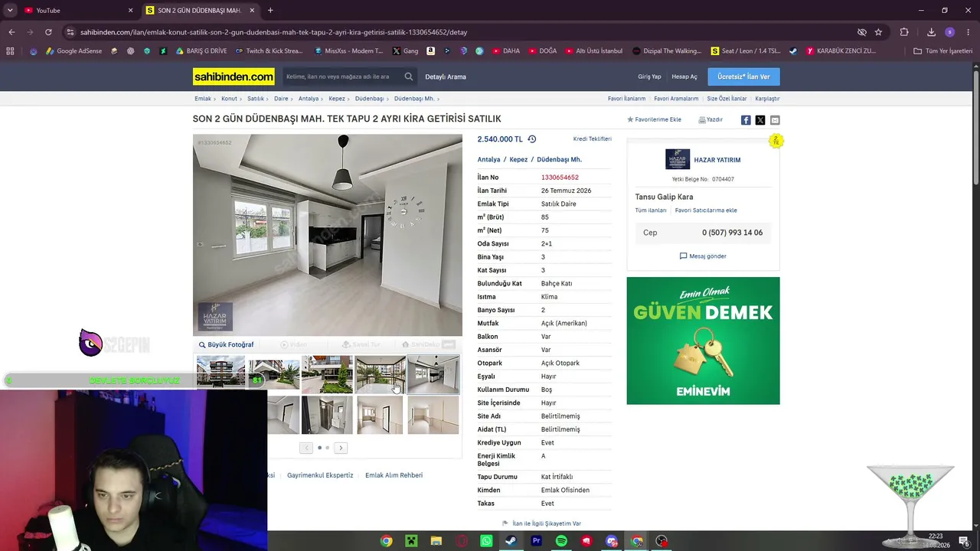Open Spotify from the taskbar

click(561, 541)
